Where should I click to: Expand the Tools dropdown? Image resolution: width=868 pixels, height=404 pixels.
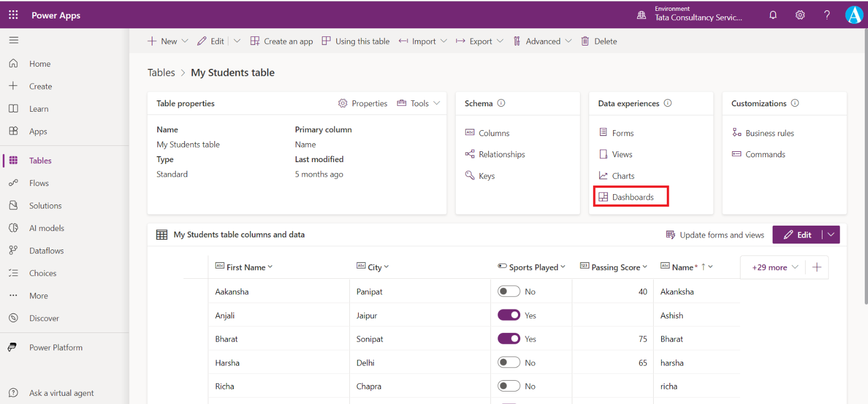pos(419,104)
